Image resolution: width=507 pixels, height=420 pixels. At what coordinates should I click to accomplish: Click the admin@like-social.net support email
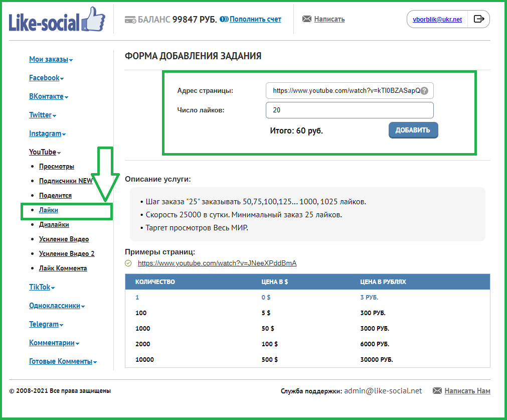(x=383, y=391)
